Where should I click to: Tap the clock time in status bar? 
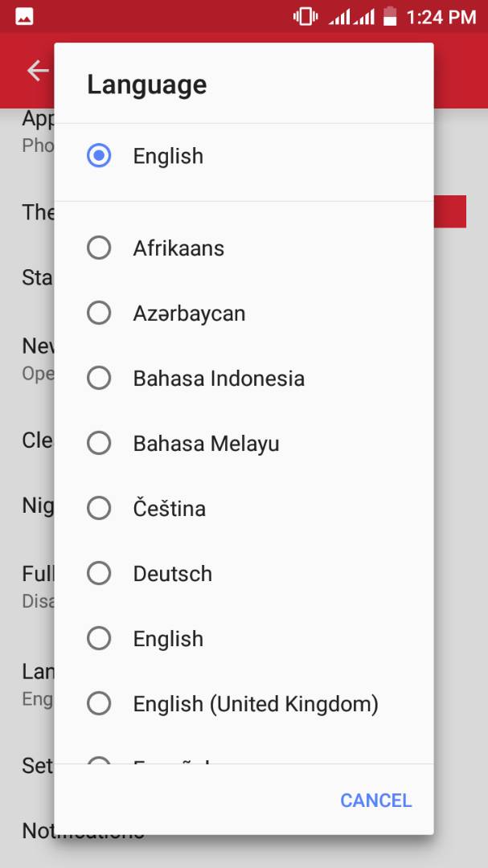(441, 16)
